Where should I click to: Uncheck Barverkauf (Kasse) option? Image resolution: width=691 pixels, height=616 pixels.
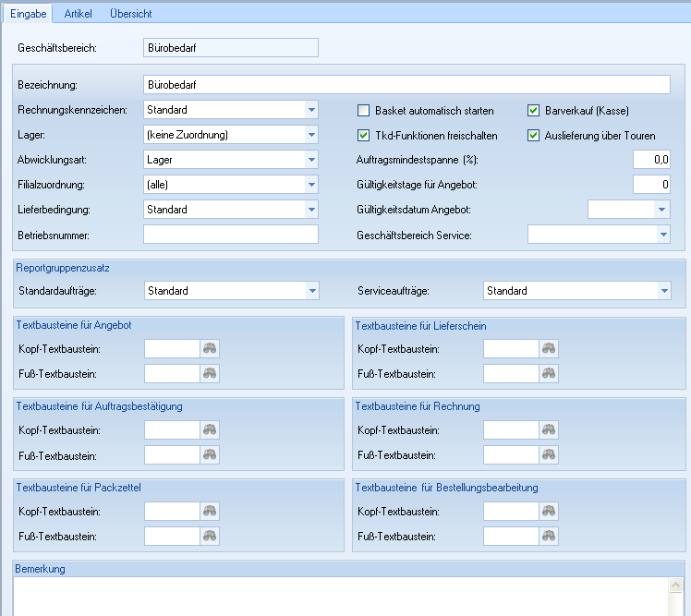coord(534,111)
